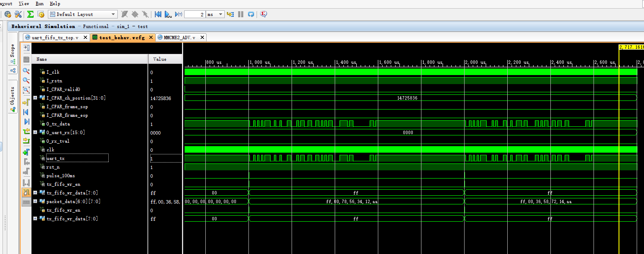Click the go-to arrow icon atop waveform sidebar

coord(26,48)
